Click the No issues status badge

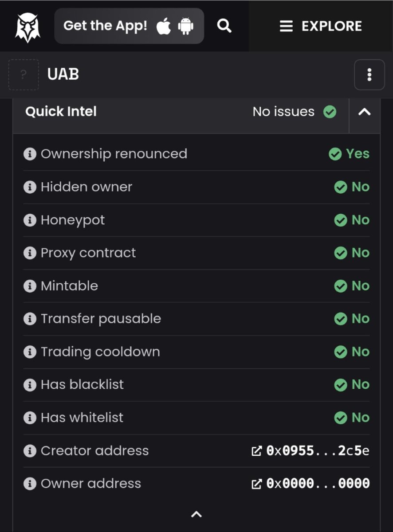coord(294,112)
